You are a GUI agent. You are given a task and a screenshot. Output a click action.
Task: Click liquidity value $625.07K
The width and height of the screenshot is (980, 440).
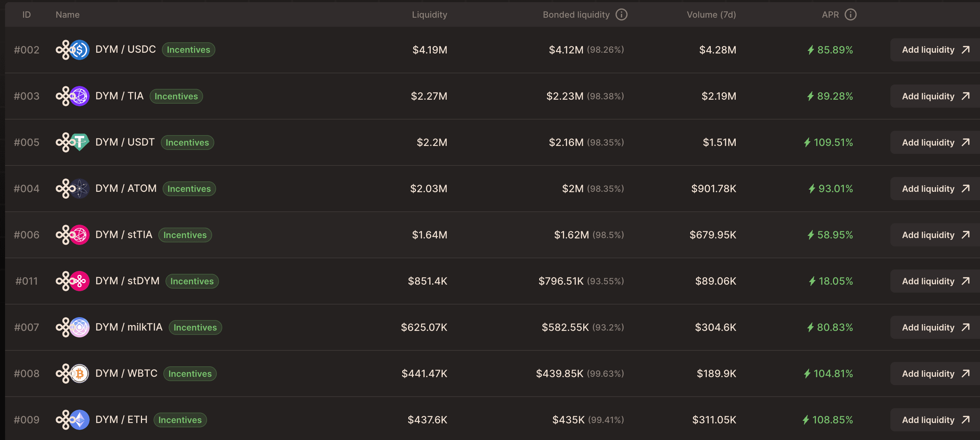tap(424, 327)
